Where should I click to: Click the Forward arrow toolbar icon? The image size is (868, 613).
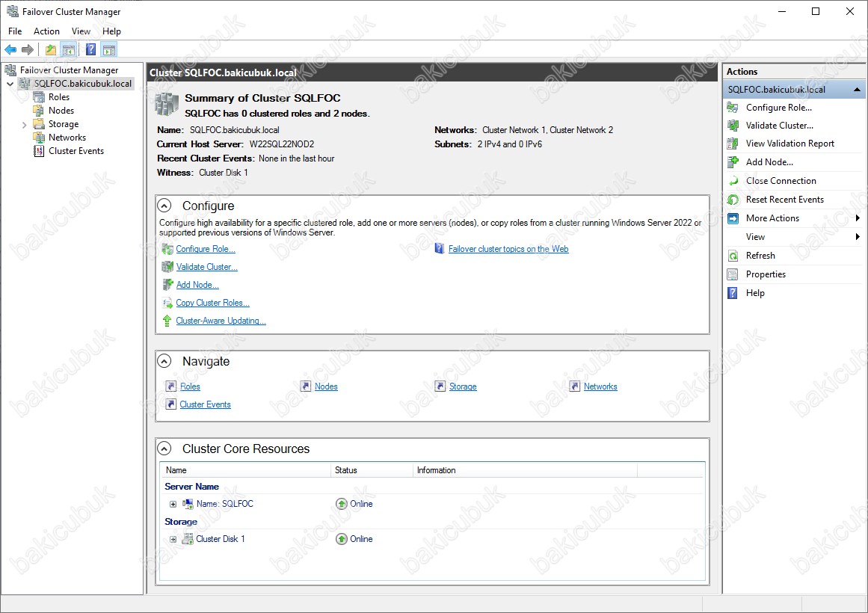pyautogui.click(x=28, y=50)
